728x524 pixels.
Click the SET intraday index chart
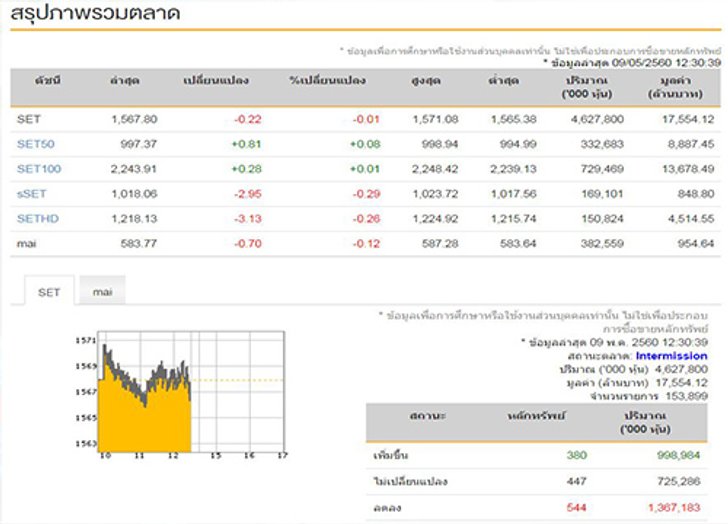(x=181, y=395)
